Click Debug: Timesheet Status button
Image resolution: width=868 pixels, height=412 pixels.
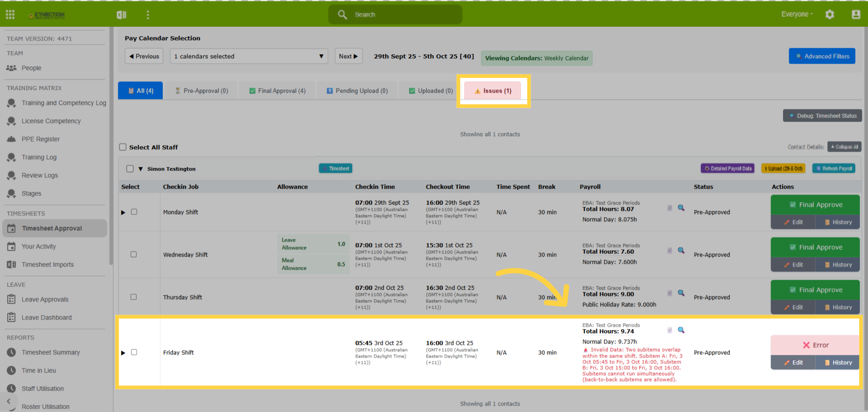(x=822, y=116)
